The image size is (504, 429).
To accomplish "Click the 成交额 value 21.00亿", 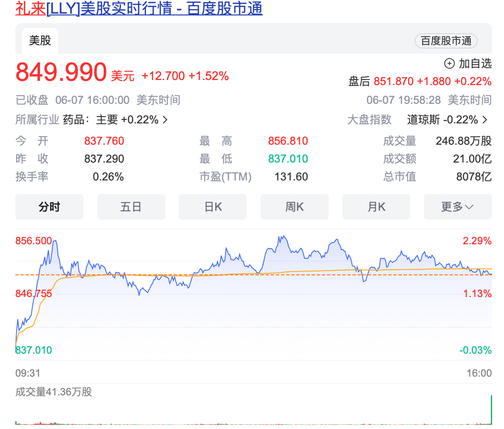I will click(x=472, y=159).
